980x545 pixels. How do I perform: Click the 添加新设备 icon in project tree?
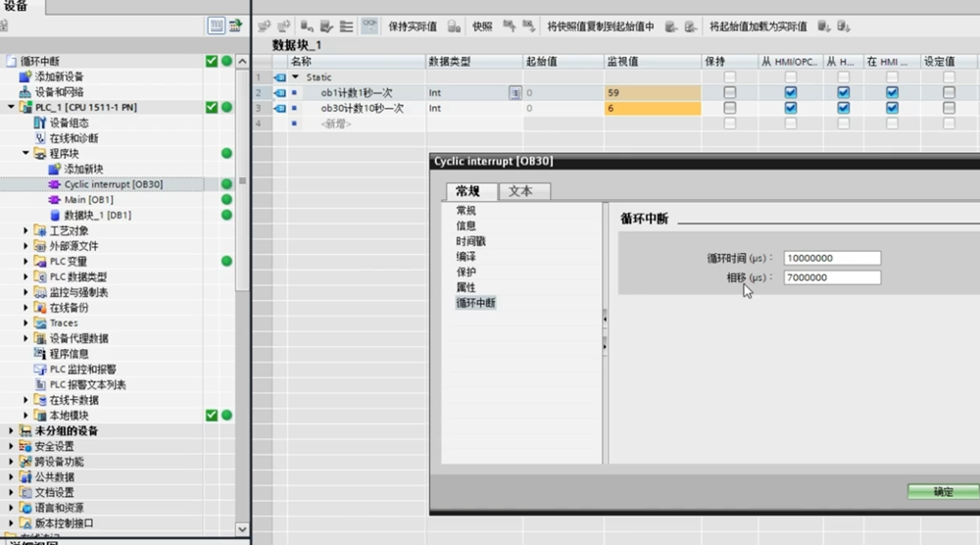pos(25,76)
